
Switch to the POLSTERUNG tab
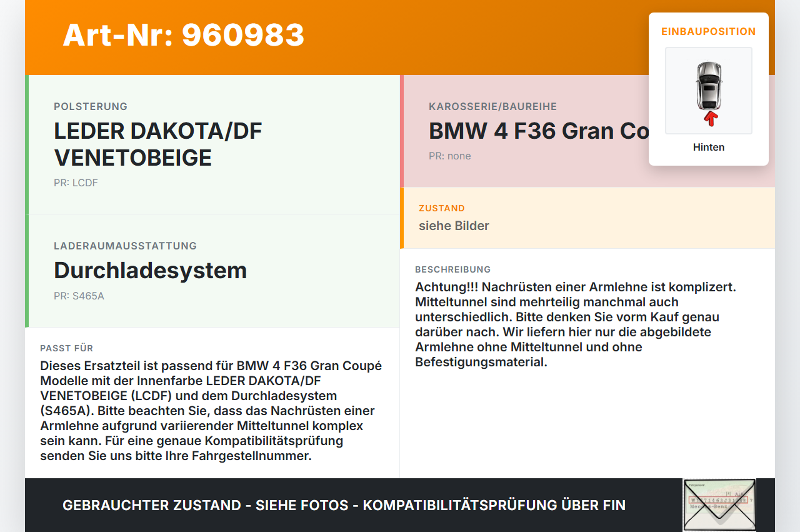(x=91, y=106)
